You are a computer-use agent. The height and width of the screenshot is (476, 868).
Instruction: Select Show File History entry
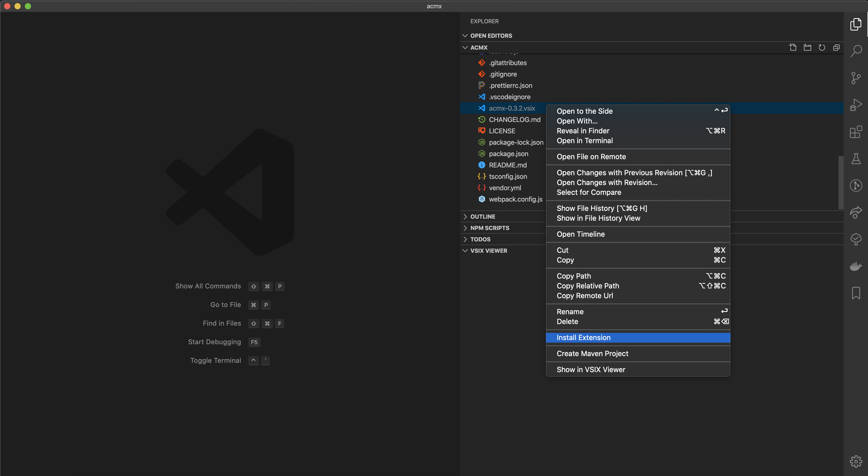[638, 209]
